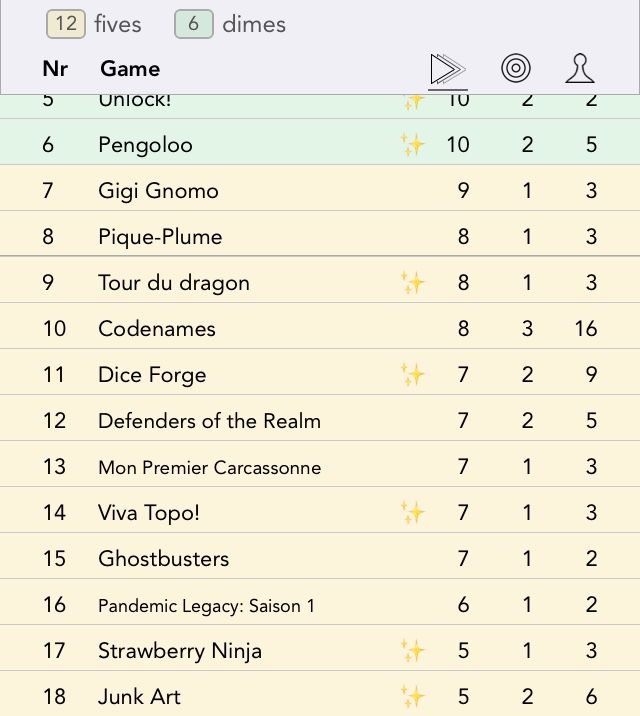The width and height of the screenshot is (640, 716).
Task: Click sparkle icon beside Pengoloo
Action: pos(413,145)
